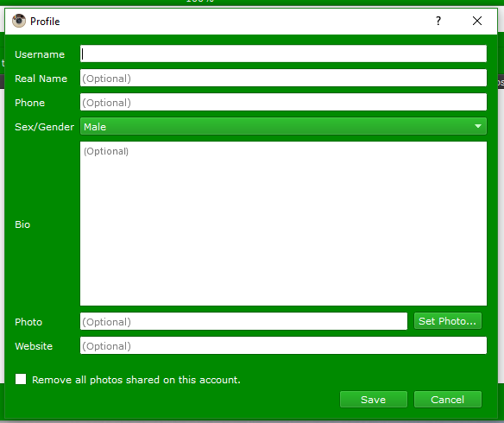Close the Profile dialog with the X

(x=477, y=21)
